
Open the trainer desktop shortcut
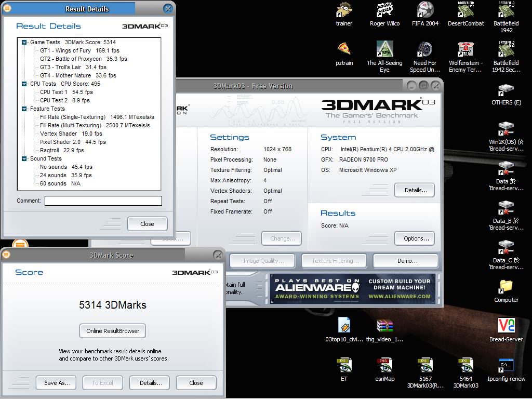(344, 14)
